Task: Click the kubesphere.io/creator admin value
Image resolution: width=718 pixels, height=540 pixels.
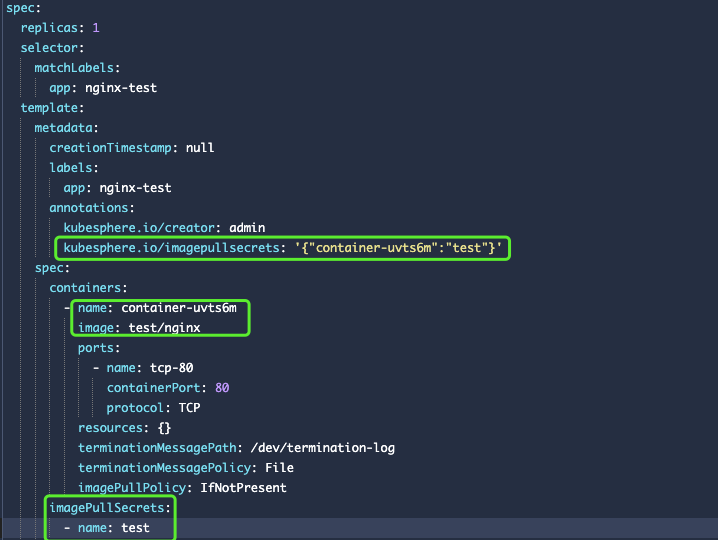Action: [x=244, y=228]
